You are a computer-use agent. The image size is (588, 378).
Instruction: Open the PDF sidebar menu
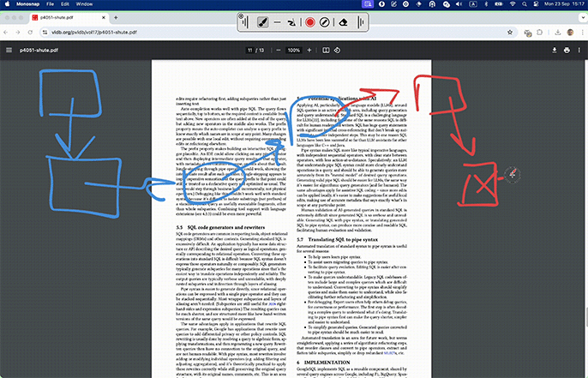click(9, 51)
